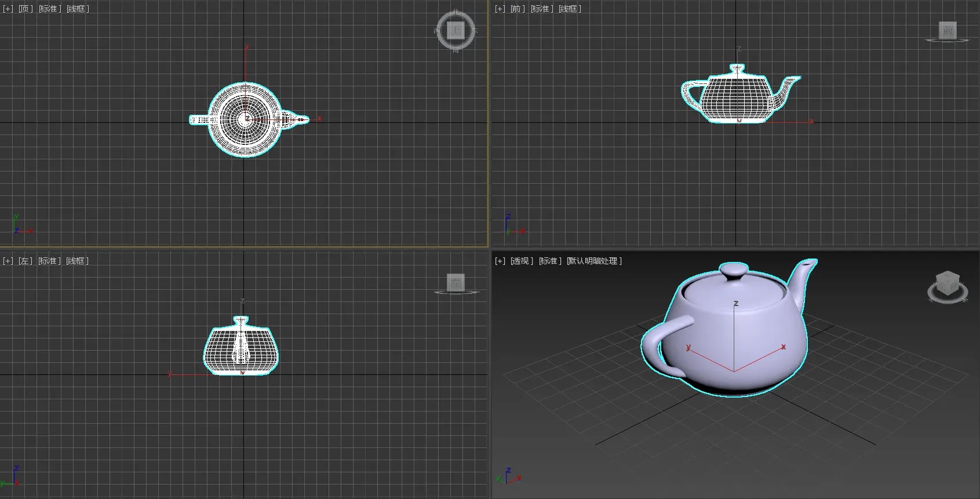Open the [标准] menu in the 左 viewport
Viewport: 980px width, 499px height.
click(49, 261)
